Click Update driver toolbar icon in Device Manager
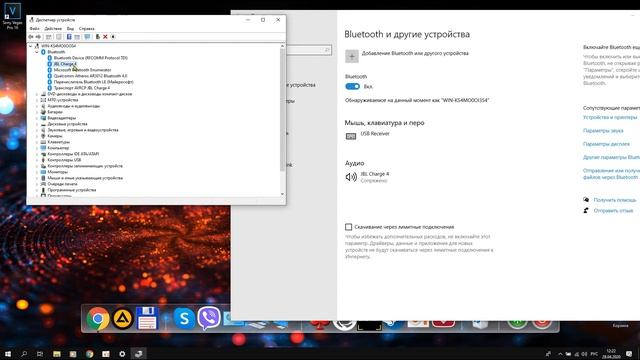 pos(98,37)
